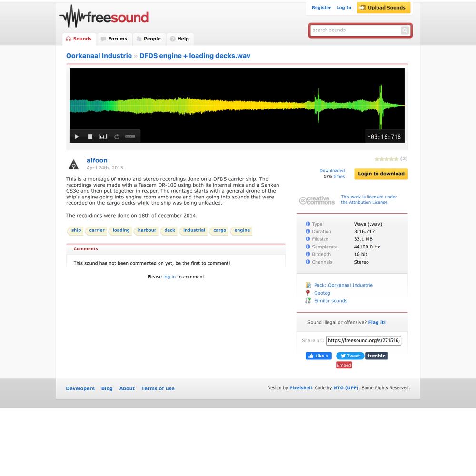Select the engine tag

coord(242,230)
